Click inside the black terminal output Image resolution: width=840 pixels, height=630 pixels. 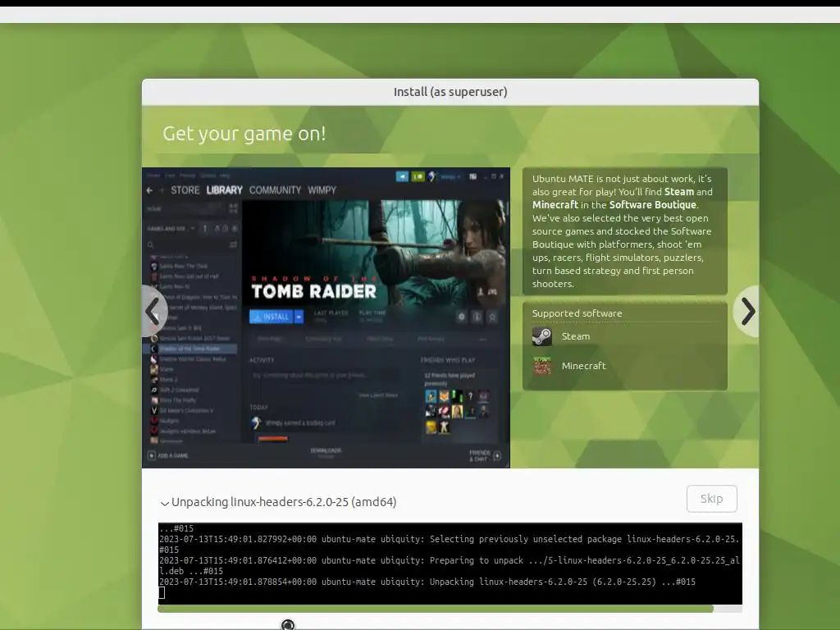point(450,564)
